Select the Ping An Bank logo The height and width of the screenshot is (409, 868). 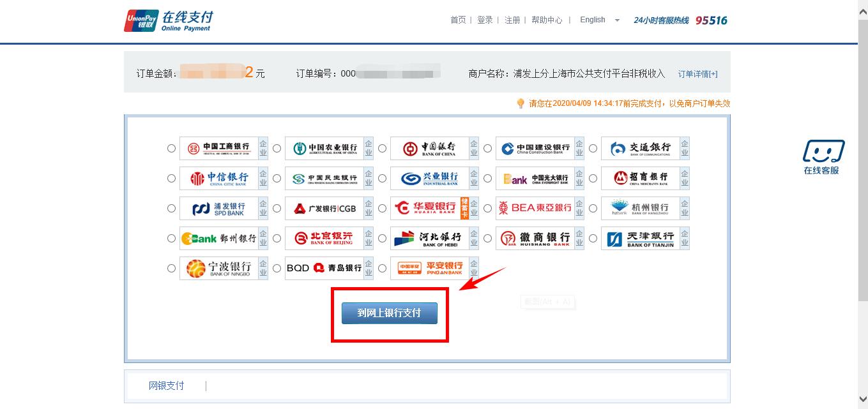431,268
